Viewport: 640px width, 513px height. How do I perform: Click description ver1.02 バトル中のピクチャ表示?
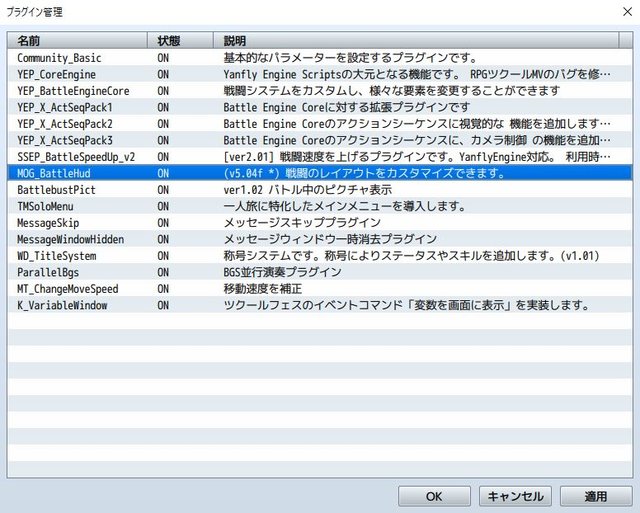tap(307, 190)
